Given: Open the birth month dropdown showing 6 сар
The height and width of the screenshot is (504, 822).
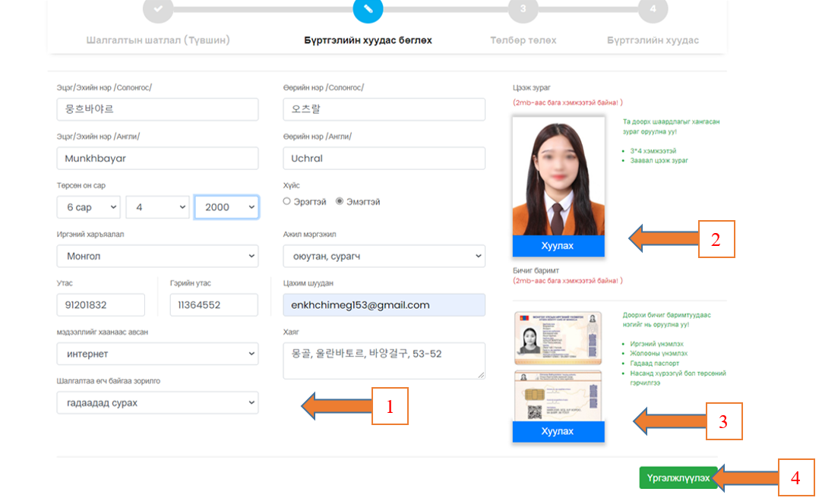Looking at the screenshot, I should point(88,207).
